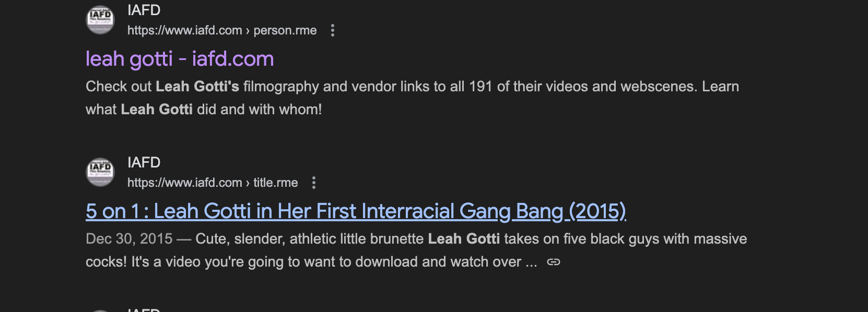Open the blue underlined (2015) result title
This screenshot has width=868, height=312.
(355, 211)
